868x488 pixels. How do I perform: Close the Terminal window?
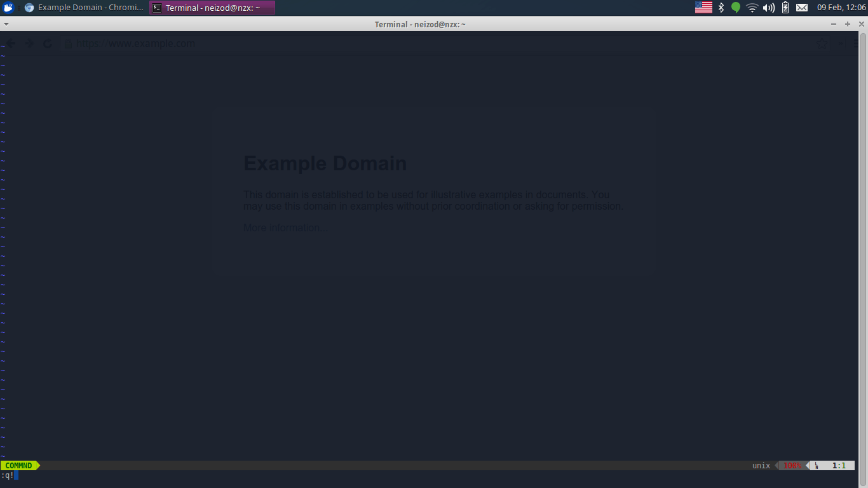click(861, 24)
